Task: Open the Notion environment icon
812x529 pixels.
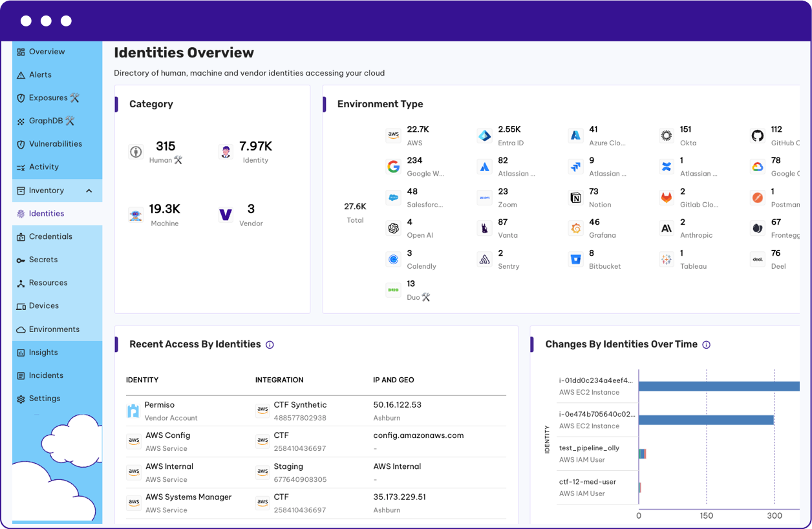Action: tap(575, 198)
